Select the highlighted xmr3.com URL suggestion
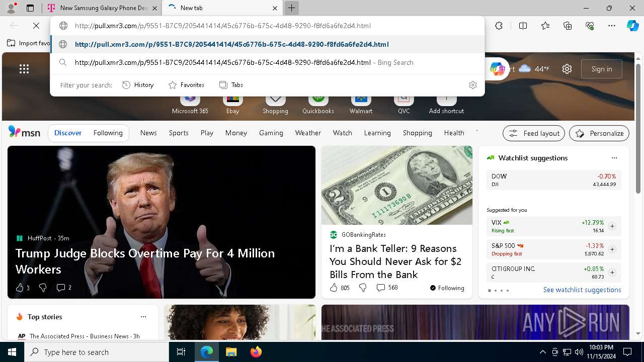Viewport: 644px width, 362px height. (x=267, y=44)
